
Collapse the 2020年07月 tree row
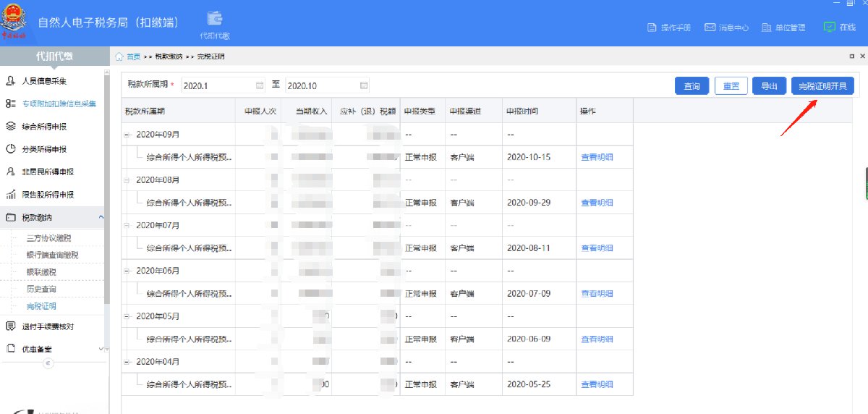[127, 225]
